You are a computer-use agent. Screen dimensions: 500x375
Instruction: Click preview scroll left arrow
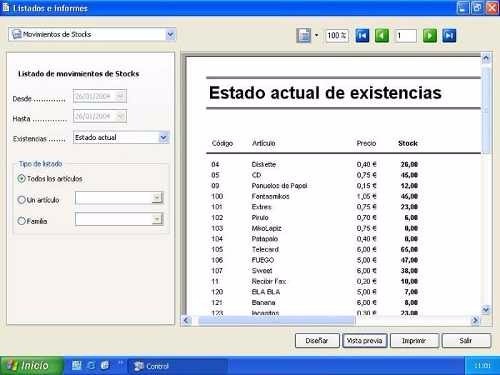point(187,321)
